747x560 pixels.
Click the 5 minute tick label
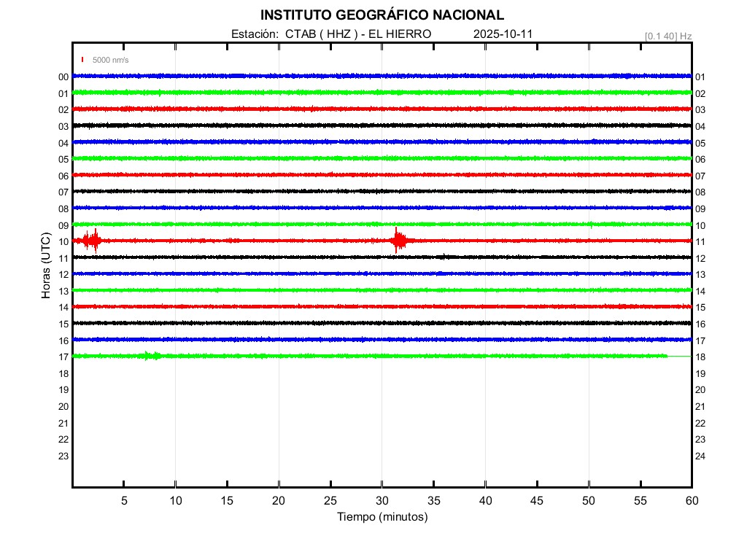(124, 500)
